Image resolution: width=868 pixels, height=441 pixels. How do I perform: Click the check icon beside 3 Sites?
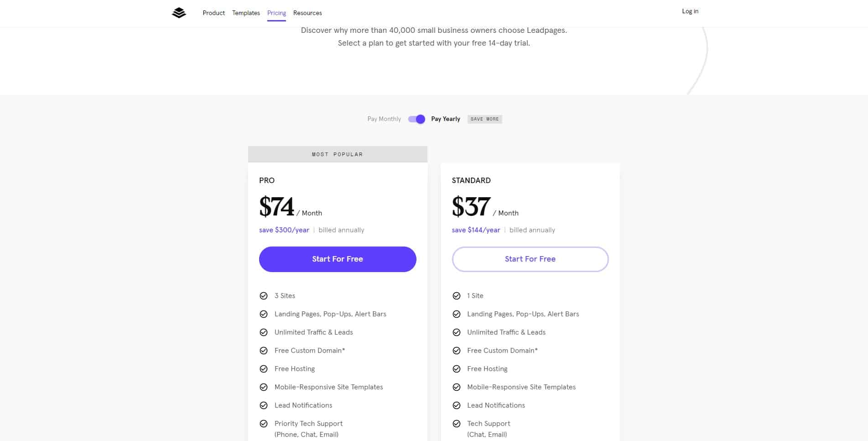[x=264, y=296]
